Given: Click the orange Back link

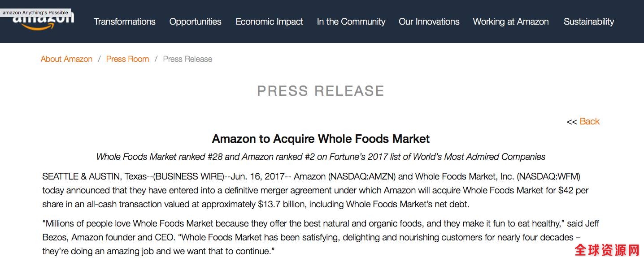Looking at the screenshot, I should 589,121.
